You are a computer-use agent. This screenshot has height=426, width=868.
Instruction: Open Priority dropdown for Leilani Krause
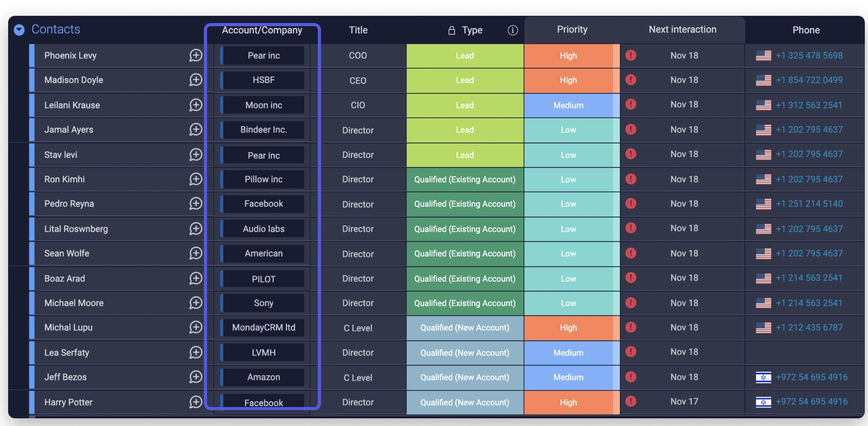[x=568, y=105]
